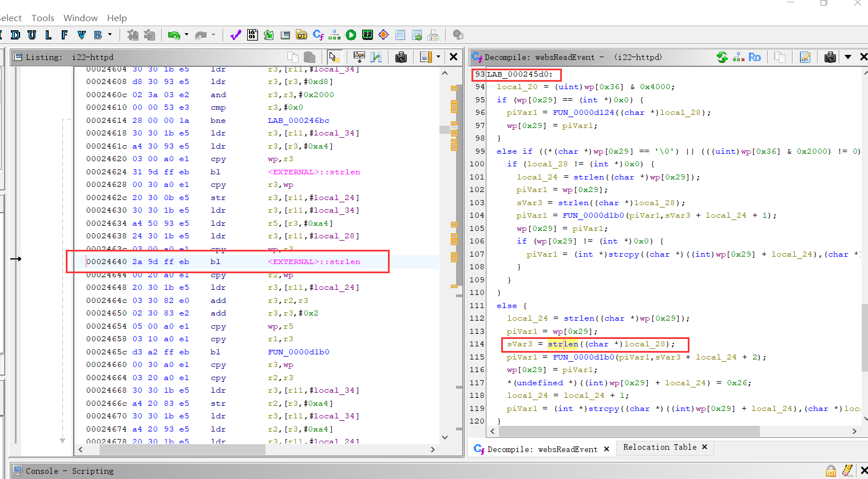This screenshot has width=868, height=479.
Task: Click FUN_0000d1b0 in the Listing
Action: click(x=299, y=352)
